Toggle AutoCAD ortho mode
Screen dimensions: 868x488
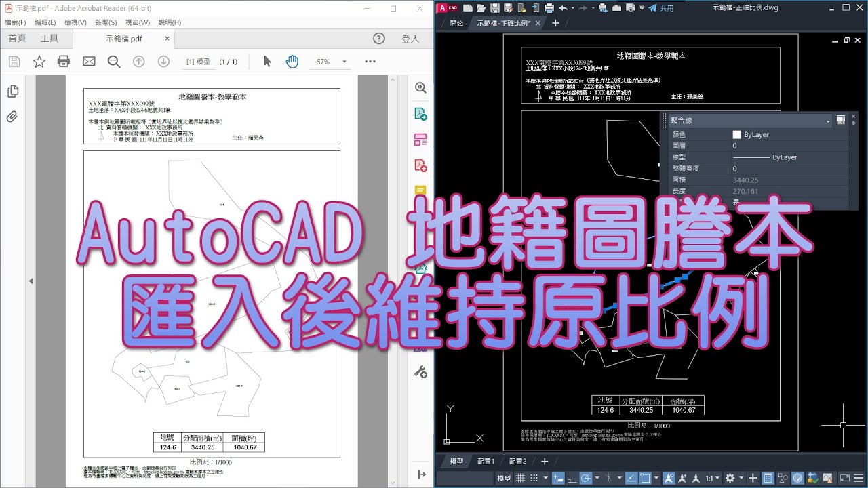click(572, 478)
